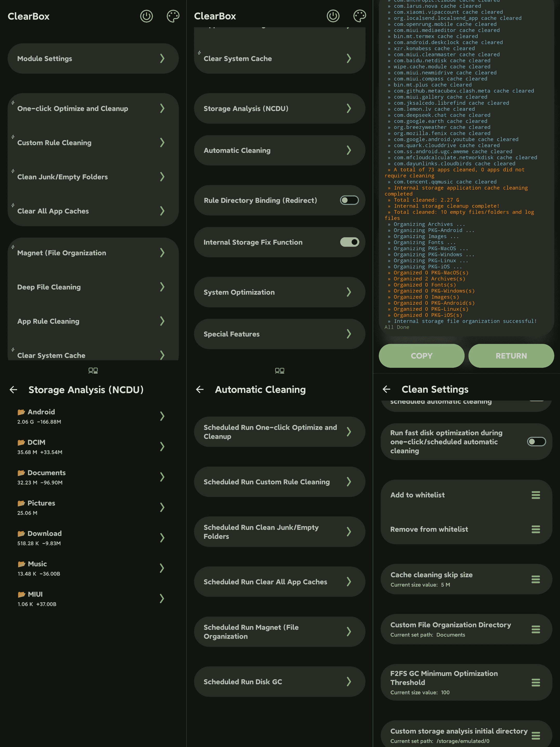Tap power icon in left ClearBox header

146,16
